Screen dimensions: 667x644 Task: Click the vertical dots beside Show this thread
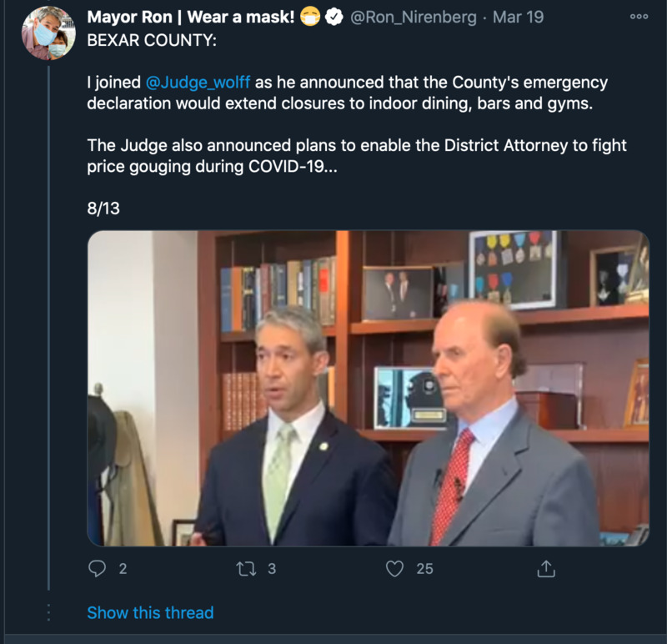tap(49, 613)
